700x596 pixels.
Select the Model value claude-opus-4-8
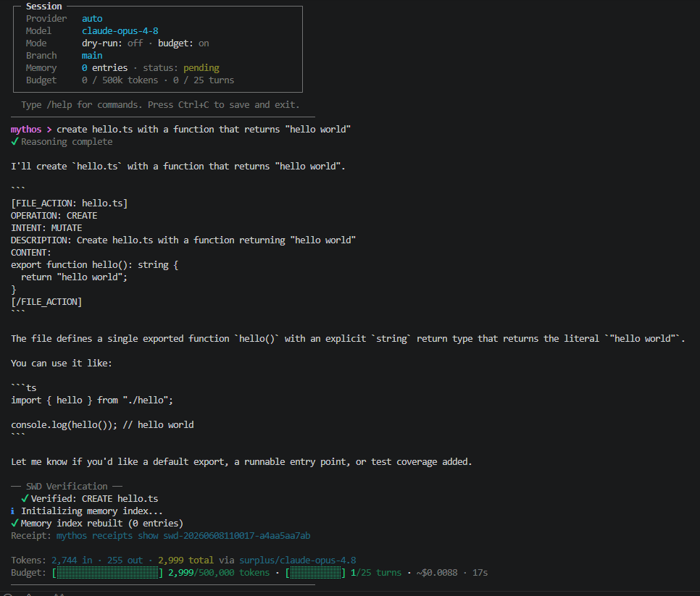tap(120, 31)
